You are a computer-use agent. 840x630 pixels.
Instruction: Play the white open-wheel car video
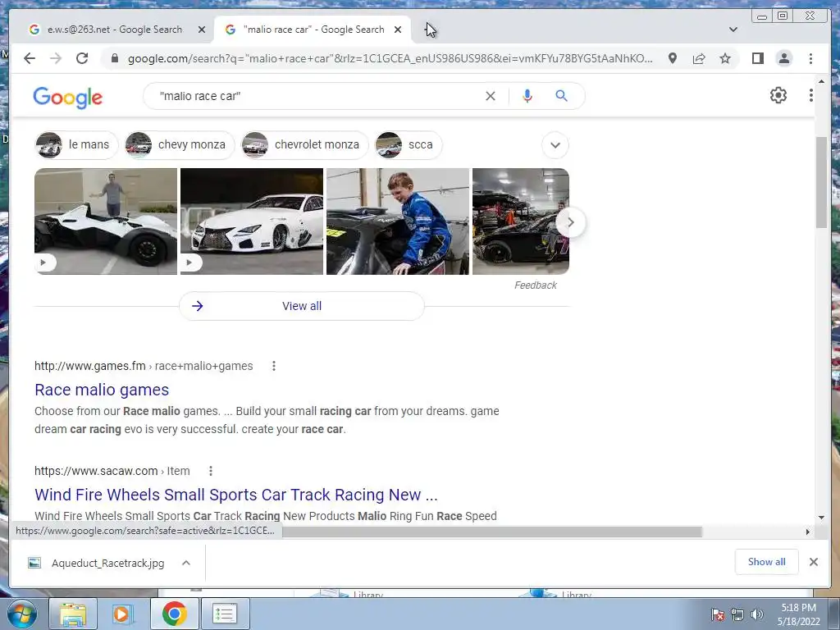click(106, 221)
